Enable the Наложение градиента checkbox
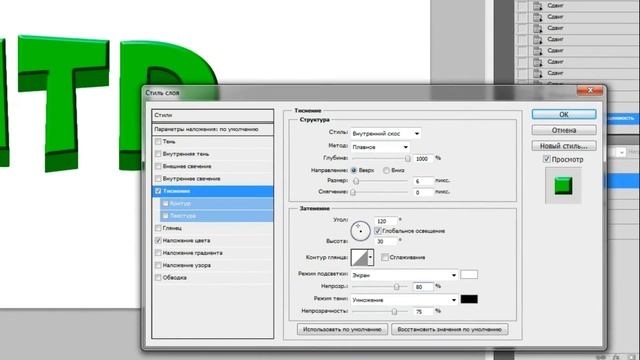 pos(158,253)
